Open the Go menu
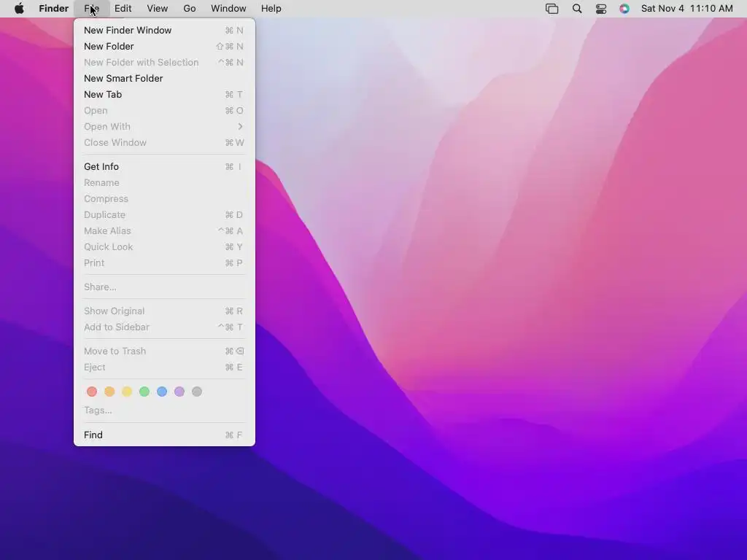This screenshot has width=747, height=560. [x=190, y=9]
